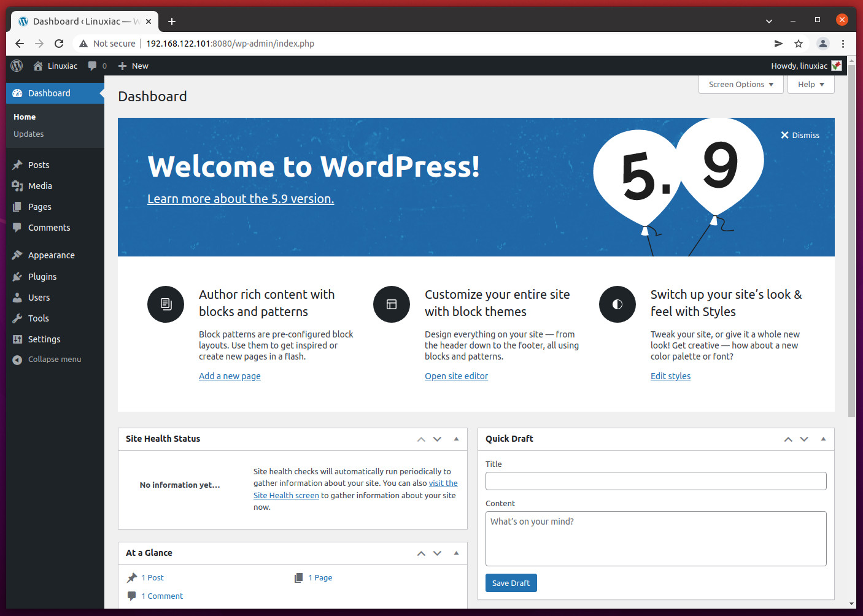Viewport: 863px width, 616px height.
Task: Bookmark this page with star icon
Action: [x=799, y=44]
